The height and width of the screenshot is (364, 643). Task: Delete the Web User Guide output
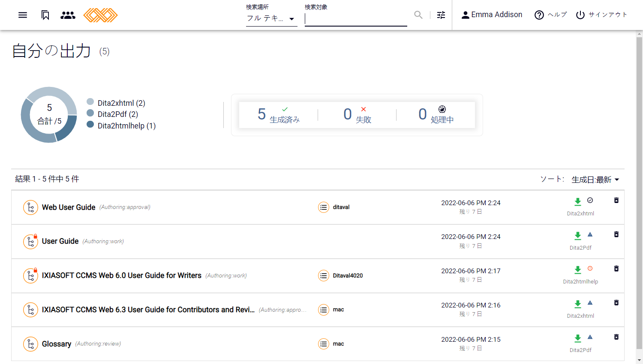(616, 200)
